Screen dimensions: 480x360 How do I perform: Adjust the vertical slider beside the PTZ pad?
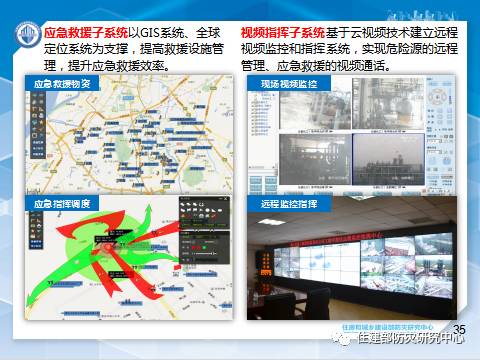[450, 96]
